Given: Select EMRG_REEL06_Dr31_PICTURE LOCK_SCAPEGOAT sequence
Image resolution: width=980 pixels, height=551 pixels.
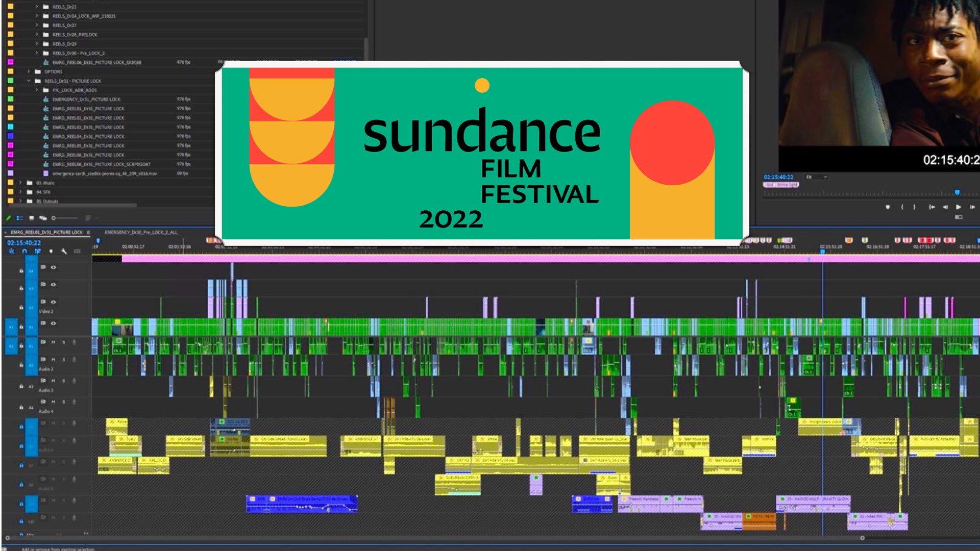Looking at the screenshot, I should pos(101,164).
